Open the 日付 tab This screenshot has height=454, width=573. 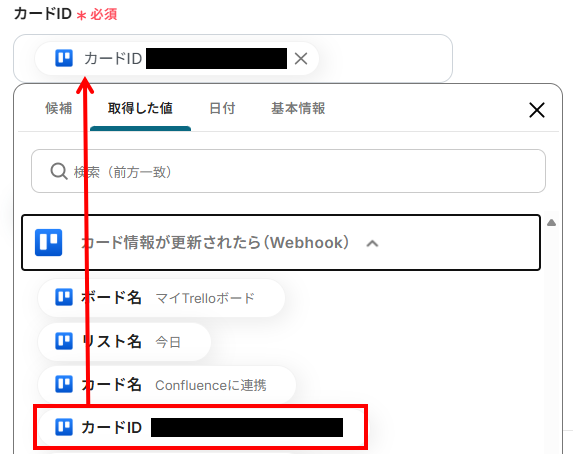coord(222,109)
